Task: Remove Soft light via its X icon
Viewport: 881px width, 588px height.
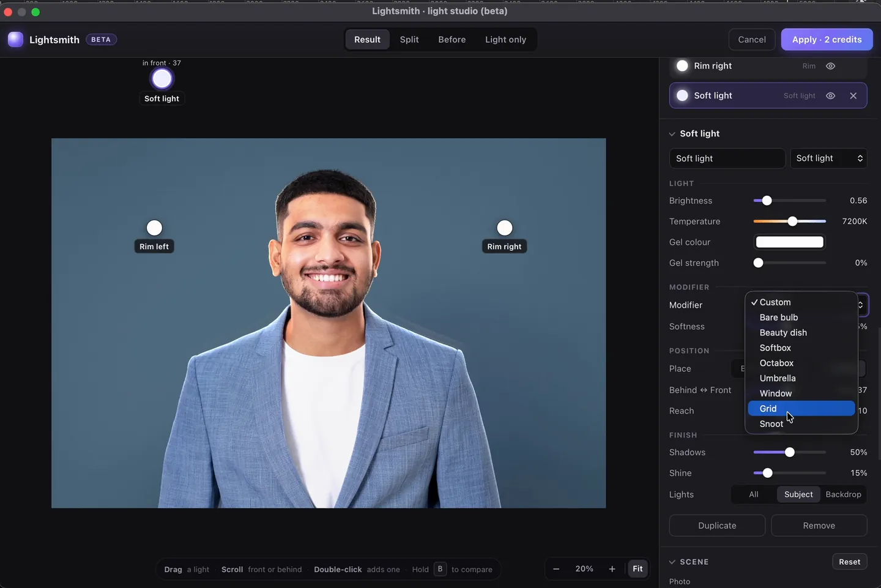Action: point(853,95)
